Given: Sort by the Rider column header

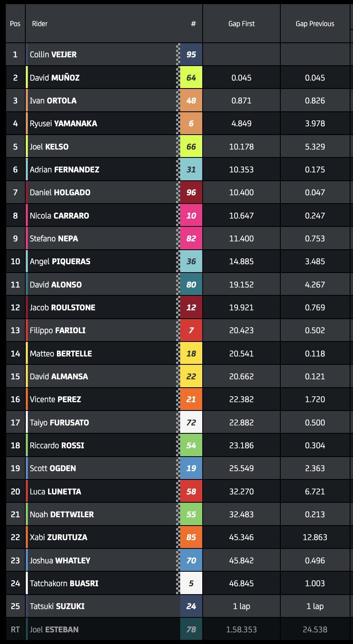Looking at the screenshot, I should tap(40, 24).
